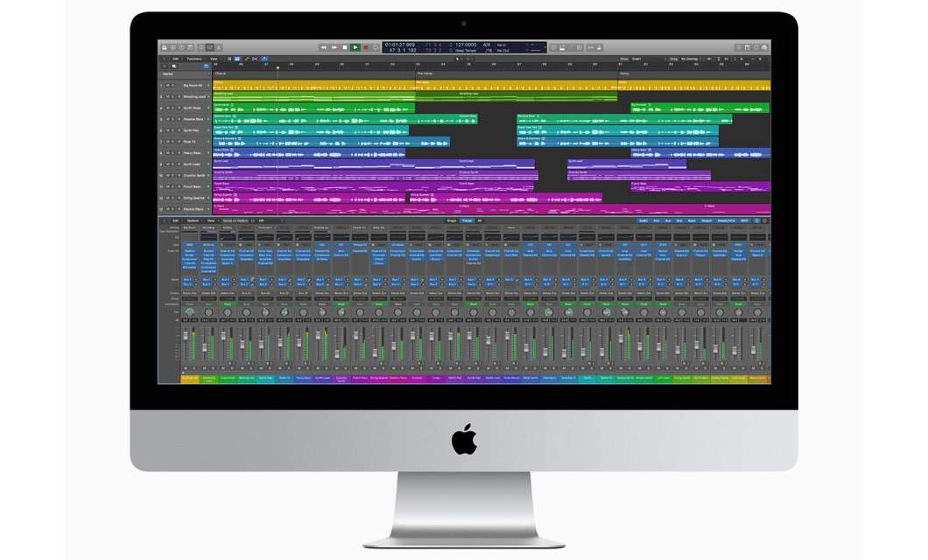The image size is (928, 560).
Task: Toggle the Inst channel filter button
Action: point(657,220)
